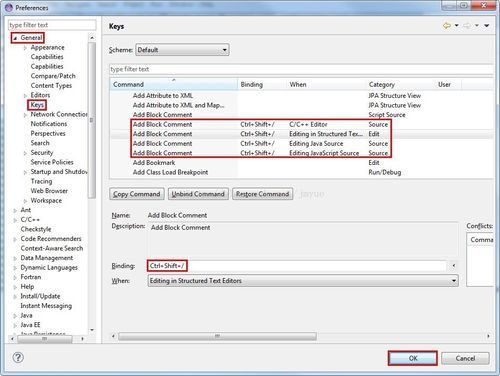Click the Unbind Command button
The image size is (500, 376).
point(198,194)
